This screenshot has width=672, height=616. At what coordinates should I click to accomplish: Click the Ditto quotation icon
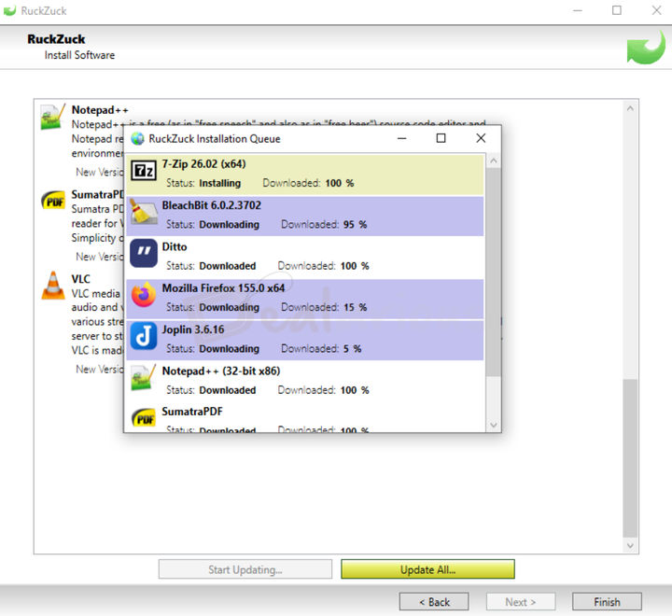click(x=144, y=253)
